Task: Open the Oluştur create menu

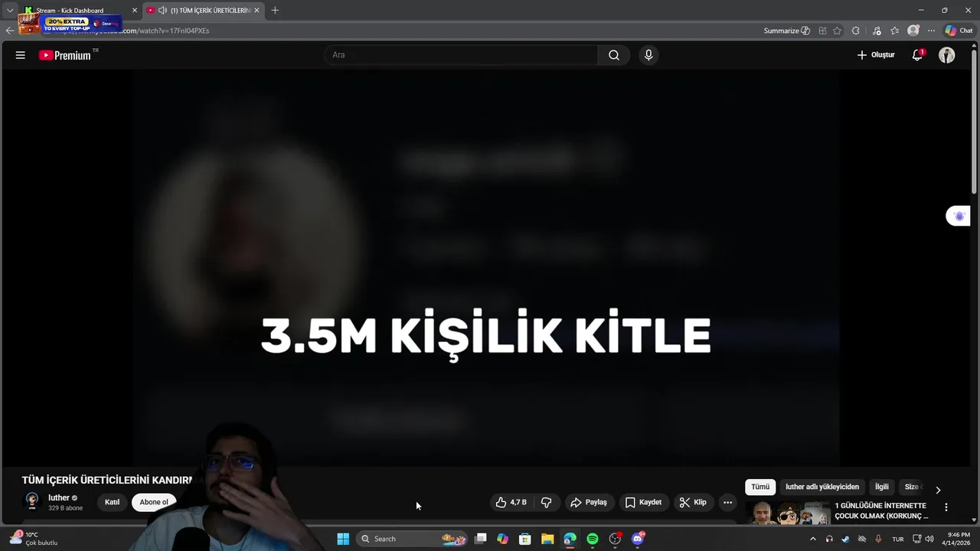Action: click(876, 55)
